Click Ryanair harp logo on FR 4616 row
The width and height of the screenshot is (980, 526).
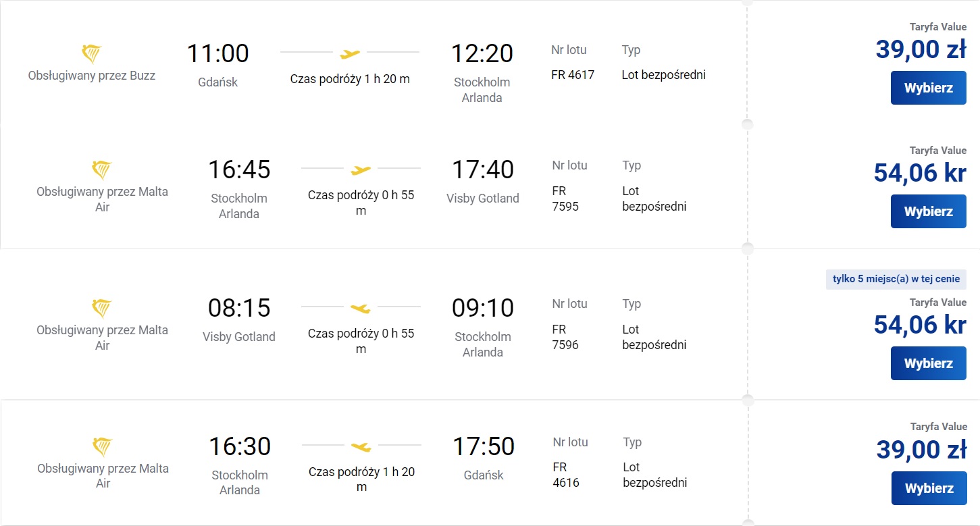coord(103,447)
